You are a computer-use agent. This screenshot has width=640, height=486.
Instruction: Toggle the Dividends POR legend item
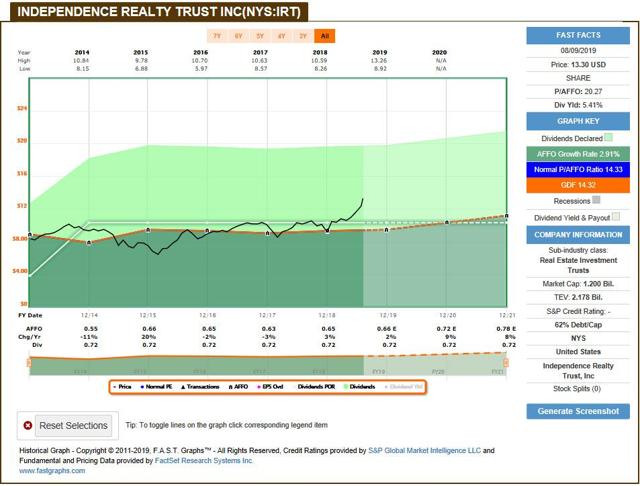[x=313, y=387]
